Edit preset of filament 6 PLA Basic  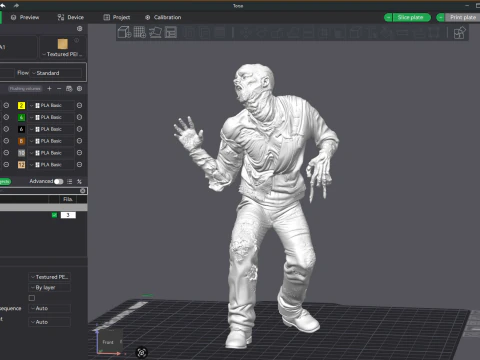79,129
